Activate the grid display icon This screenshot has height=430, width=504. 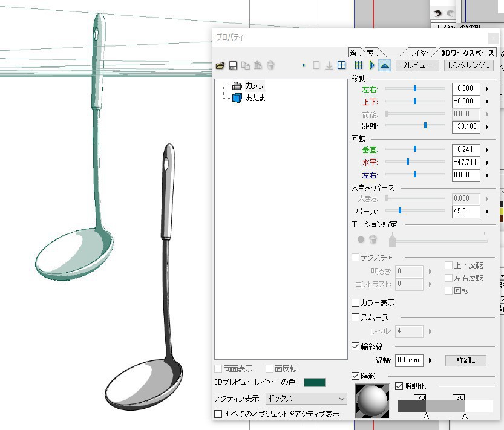[x=359, y=65]
